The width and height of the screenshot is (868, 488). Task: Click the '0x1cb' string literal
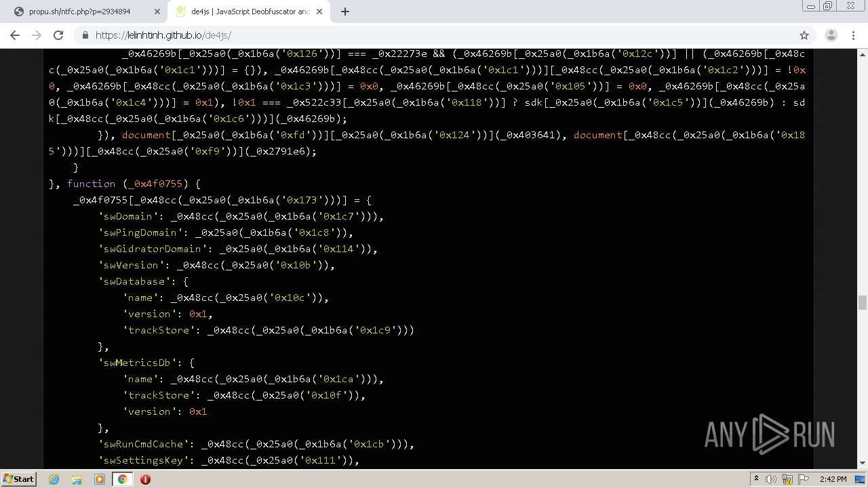pyautogui.click(x=370, y=444)
